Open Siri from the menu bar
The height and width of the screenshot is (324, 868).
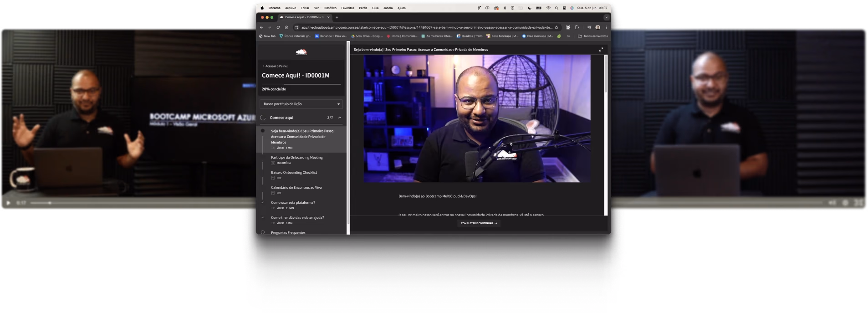coord(572,8)
